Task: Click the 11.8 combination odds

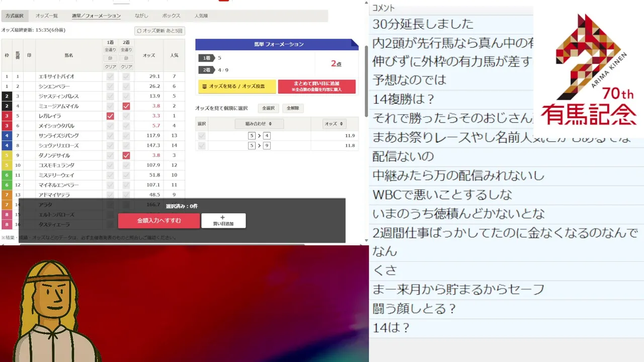Action: pyautogui.click(x=350, y=146)
